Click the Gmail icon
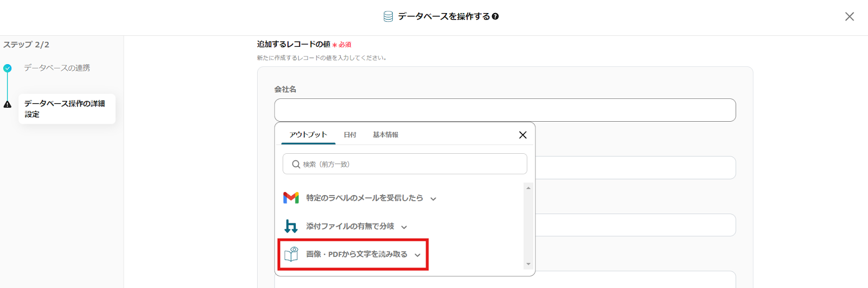The height and width of the screenshot is (288, 868). click(291, 198)
